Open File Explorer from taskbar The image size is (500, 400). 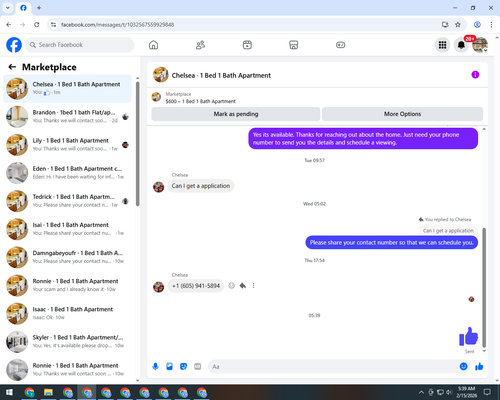tap(48, 392)
